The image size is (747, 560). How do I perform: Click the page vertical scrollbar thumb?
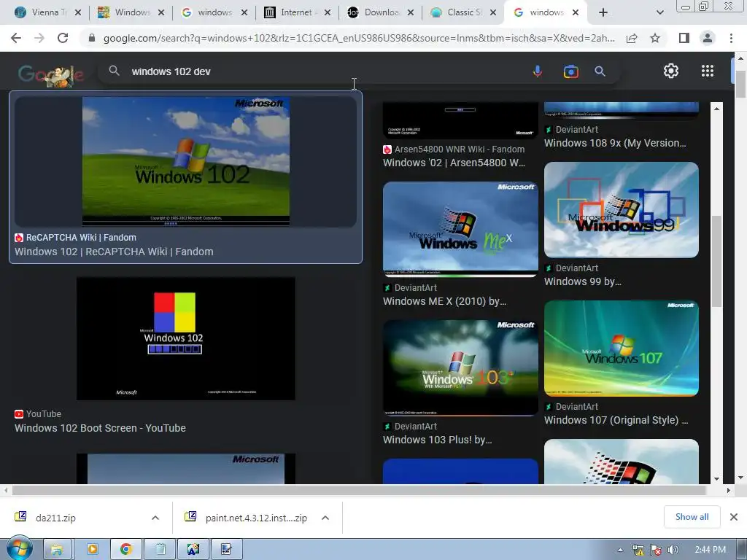point(740,85)
